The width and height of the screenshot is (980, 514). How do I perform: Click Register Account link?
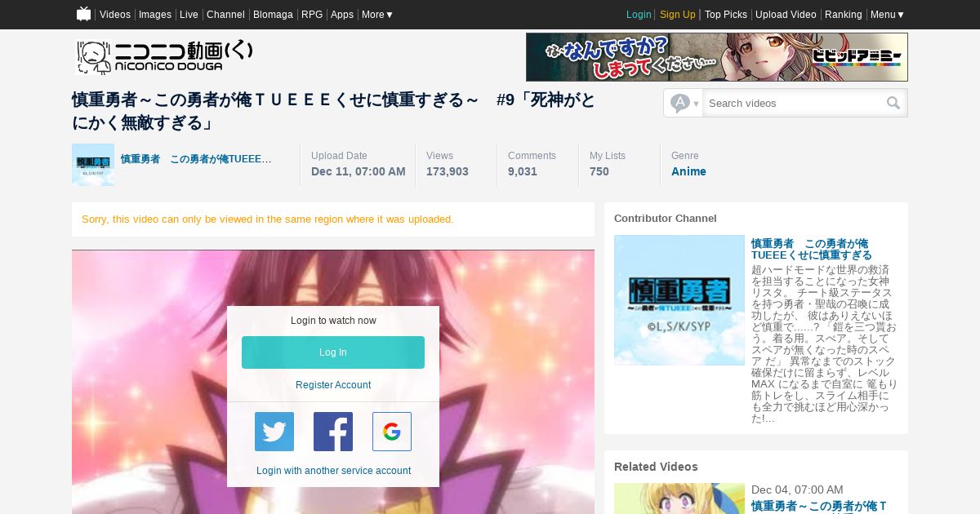[333, 385]
